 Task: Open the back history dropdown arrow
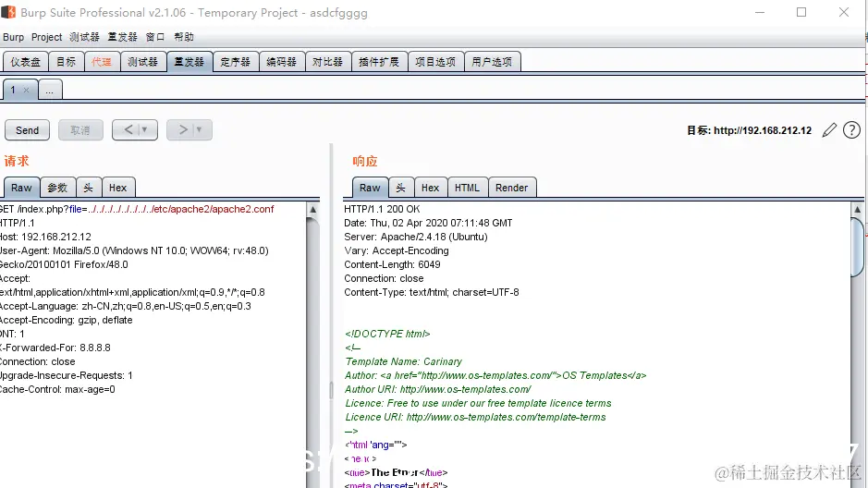pyautogui.click(x=144, y=130)
